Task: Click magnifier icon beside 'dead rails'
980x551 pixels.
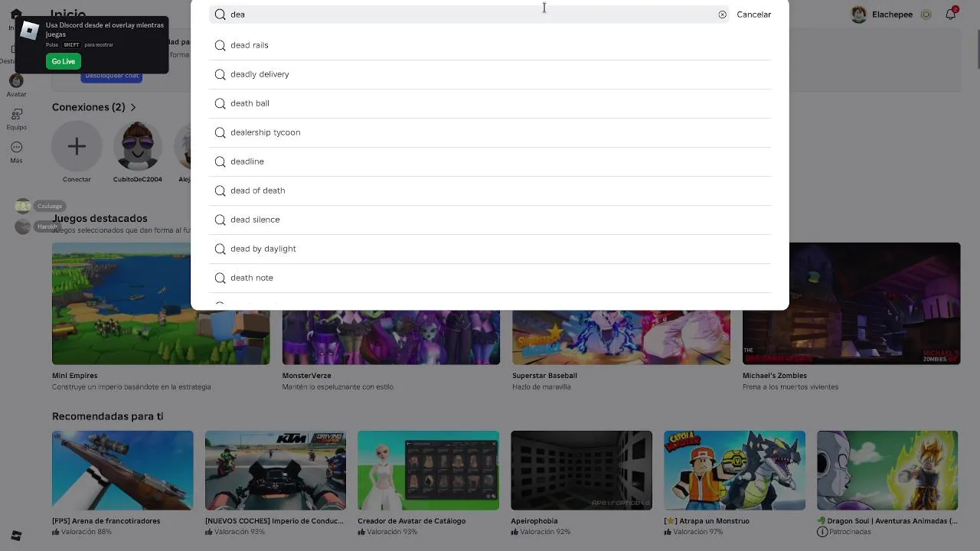Action: coord(220,45)
